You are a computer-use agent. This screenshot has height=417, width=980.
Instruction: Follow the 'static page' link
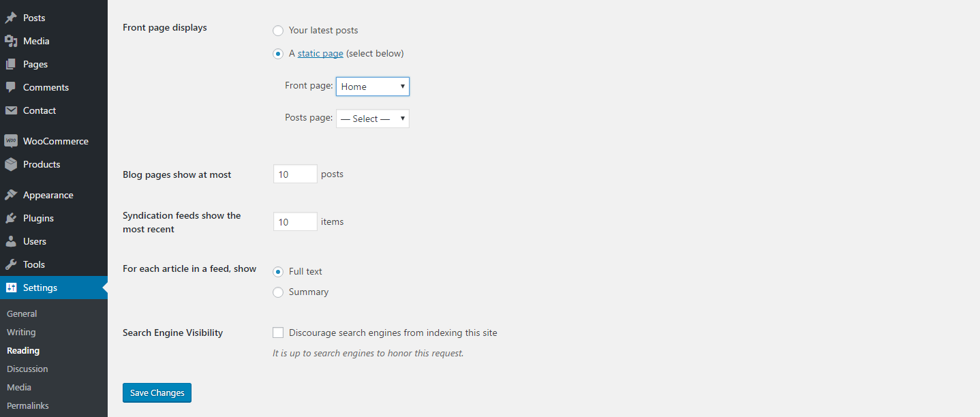pos(320,54)
